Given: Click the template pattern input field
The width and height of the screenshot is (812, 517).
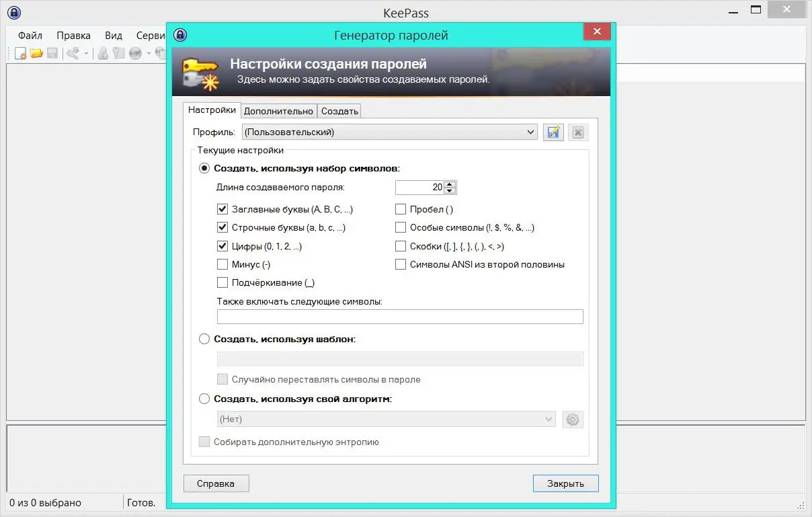Looking at the screenshot, I should [x=400, y=359].
